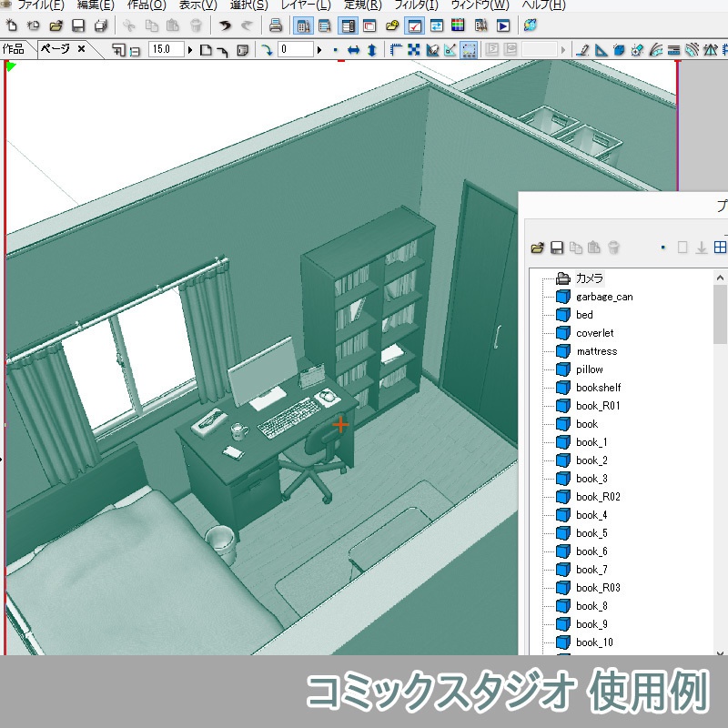
Task: Select the bookshelf object in the list
Action: [599, 388]
